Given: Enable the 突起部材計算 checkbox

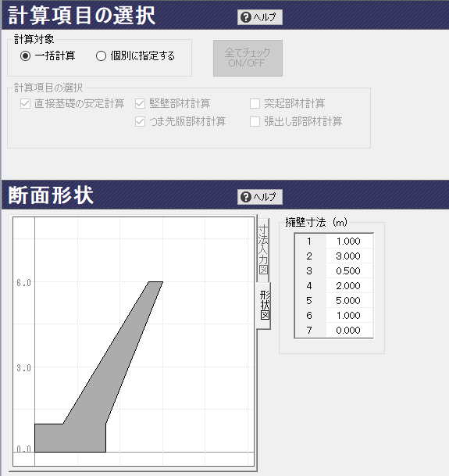Looking at the screenshot, I should 255,103.
